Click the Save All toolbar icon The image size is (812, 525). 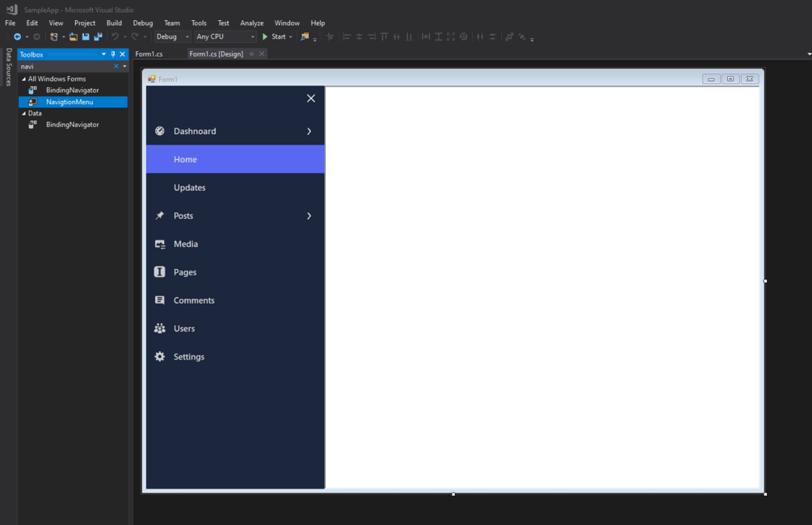(x=99, y=37)
